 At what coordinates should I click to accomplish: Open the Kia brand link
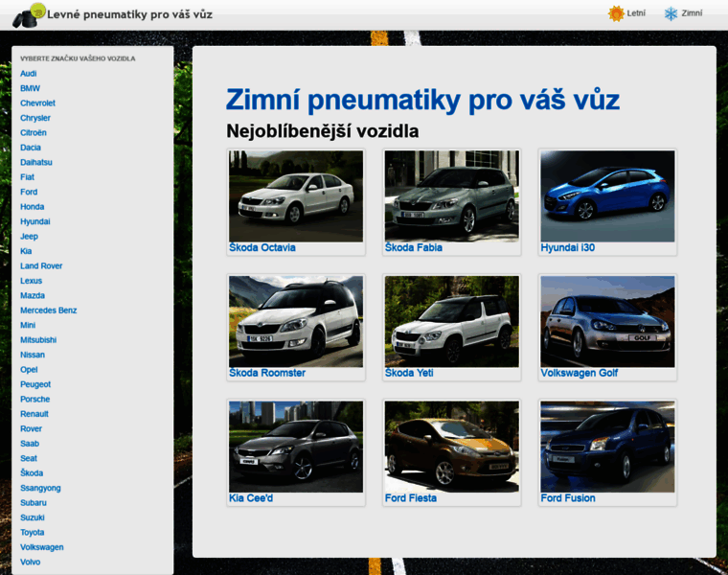26,251
